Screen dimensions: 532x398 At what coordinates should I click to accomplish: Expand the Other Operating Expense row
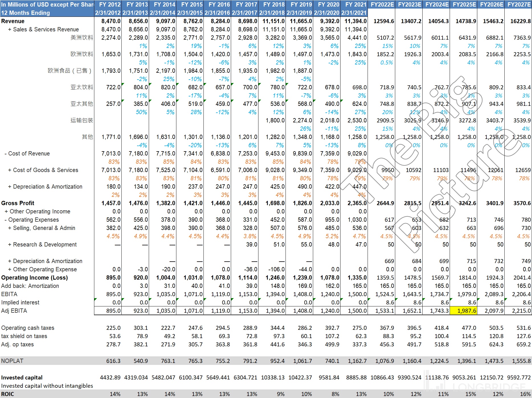[x=10, y=269]
